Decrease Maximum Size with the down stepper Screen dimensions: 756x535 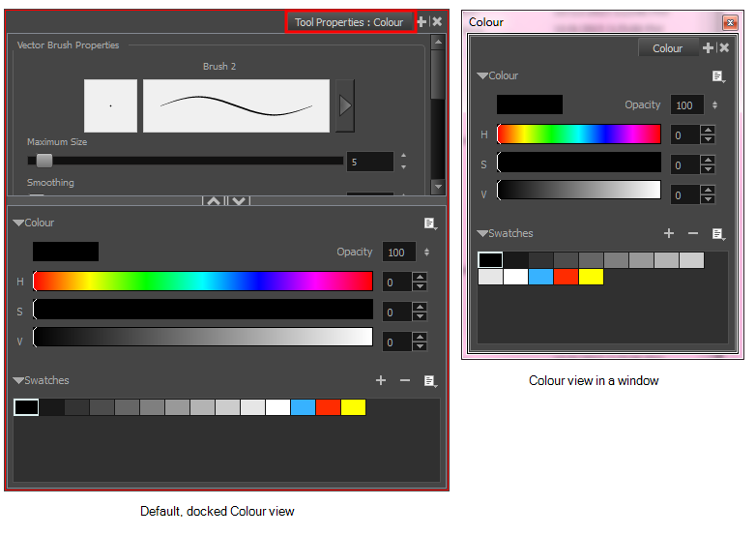tap(403, 167)
